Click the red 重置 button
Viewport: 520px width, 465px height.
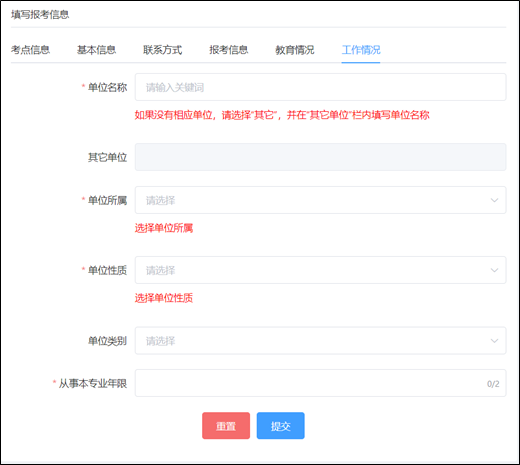point(226,426)
